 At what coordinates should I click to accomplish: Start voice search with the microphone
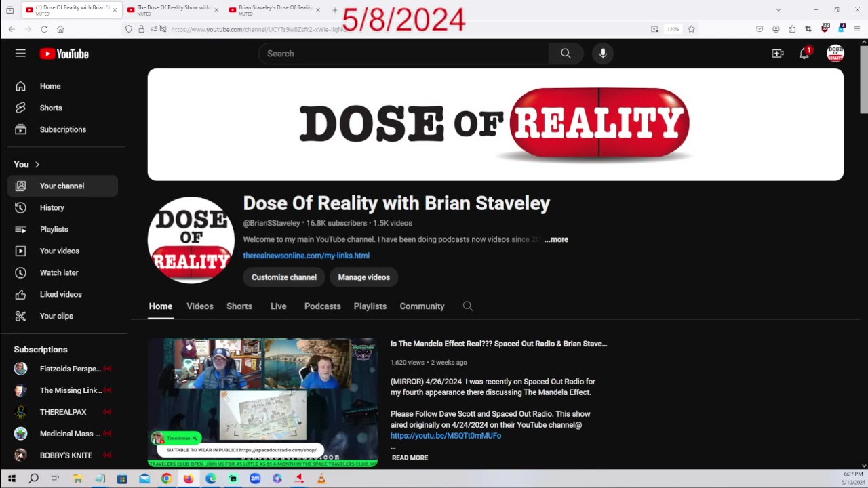pos(603,54)
